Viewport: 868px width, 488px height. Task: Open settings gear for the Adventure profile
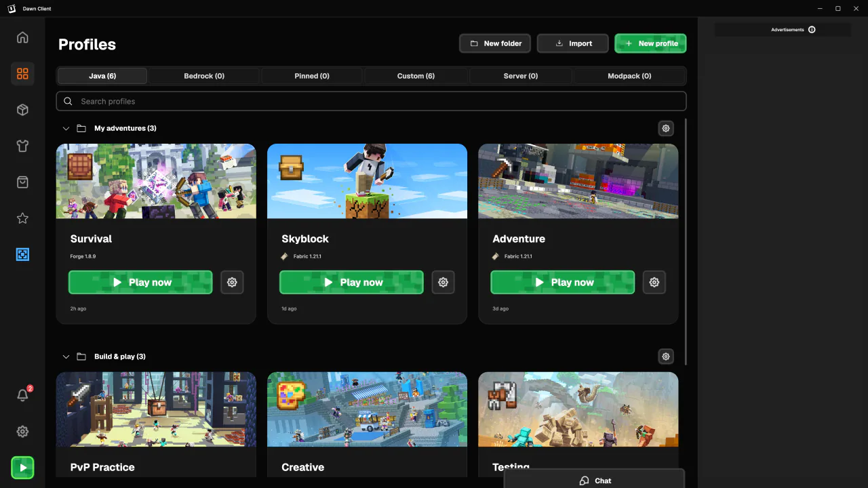tap(654, 283)
